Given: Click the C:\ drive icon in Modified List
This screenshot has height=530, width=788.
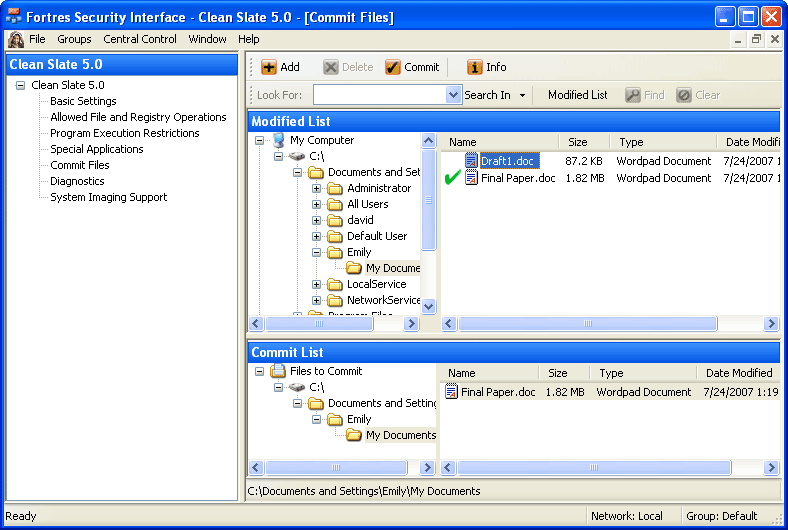Looking at the screenshot, I should pyautogui.click(x=297, y=156).
